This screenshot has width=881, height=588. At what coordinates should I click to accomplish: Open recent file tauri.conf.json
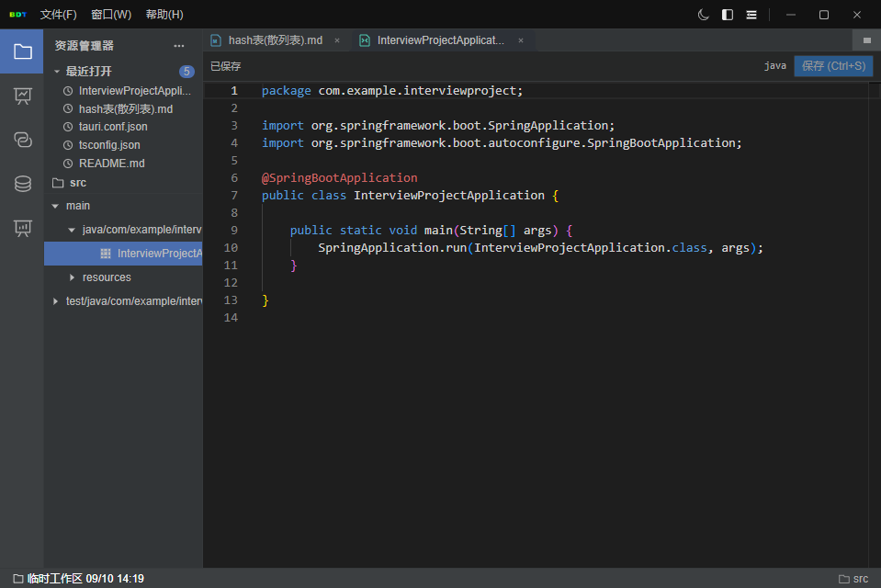coord(113,127)
